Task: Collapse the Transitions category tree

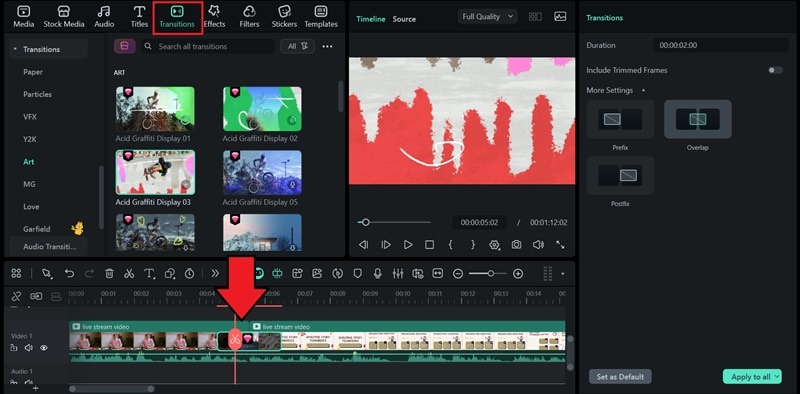Action: [x=15, y=49]
